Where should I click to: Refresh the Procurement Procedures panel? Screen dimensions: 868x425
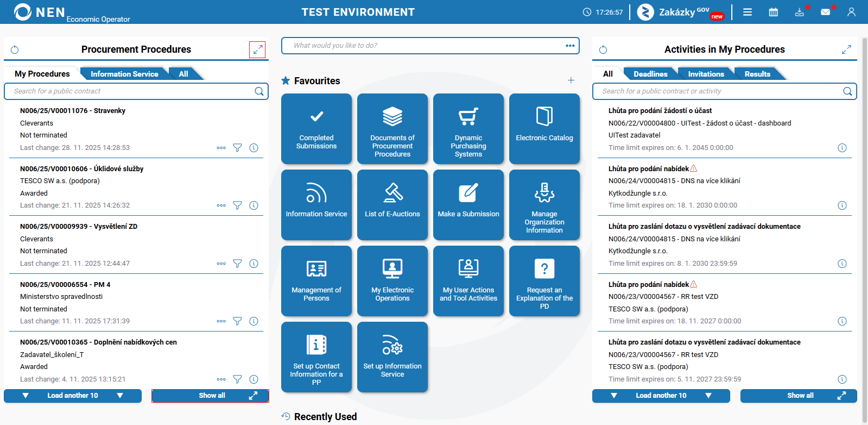pyautogui.click(x=15, y=49)
